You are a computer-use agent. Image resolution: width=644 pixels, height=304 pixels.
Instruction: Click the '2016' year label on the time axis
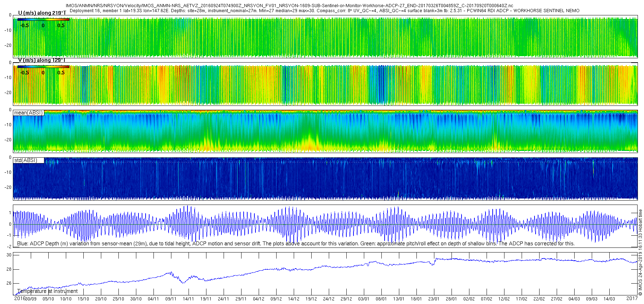(20, 298)
